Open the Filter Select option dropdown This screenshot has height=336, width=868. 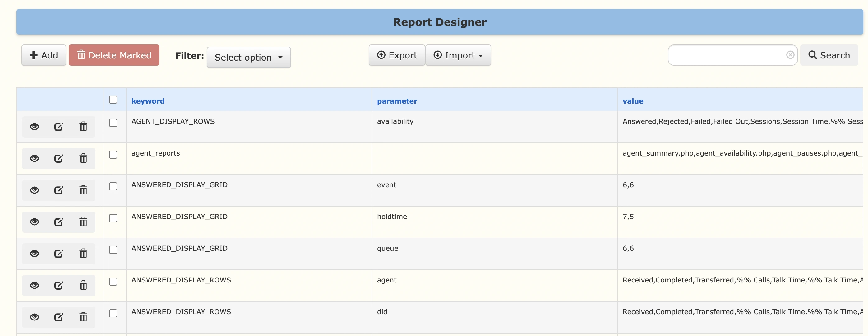pyautogui.click(x=249, y=57)
